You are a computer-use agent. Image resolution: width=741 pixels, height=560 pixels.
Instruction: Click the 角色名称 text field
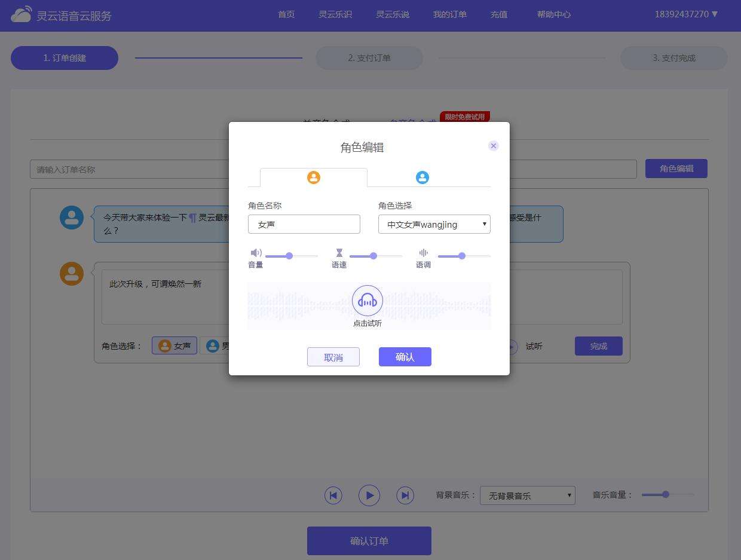click(304, 224)
